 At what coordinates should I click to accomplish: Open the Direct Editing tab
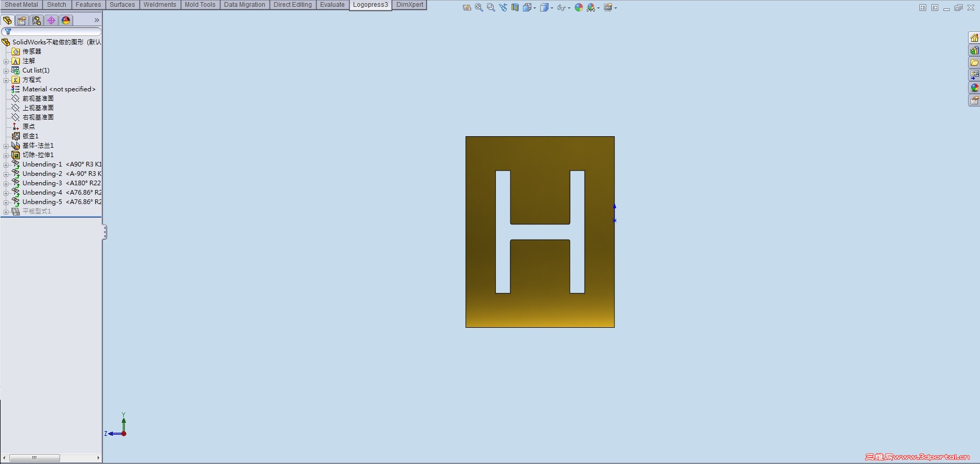pyautogui.click(x=293, y=5)
